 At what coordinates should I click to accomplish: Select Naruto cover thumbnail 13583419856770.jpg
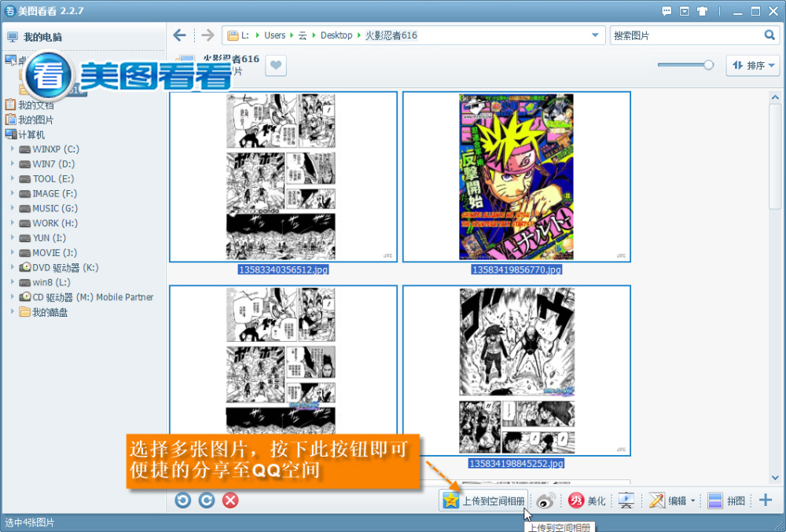click(x=516, y=177)
